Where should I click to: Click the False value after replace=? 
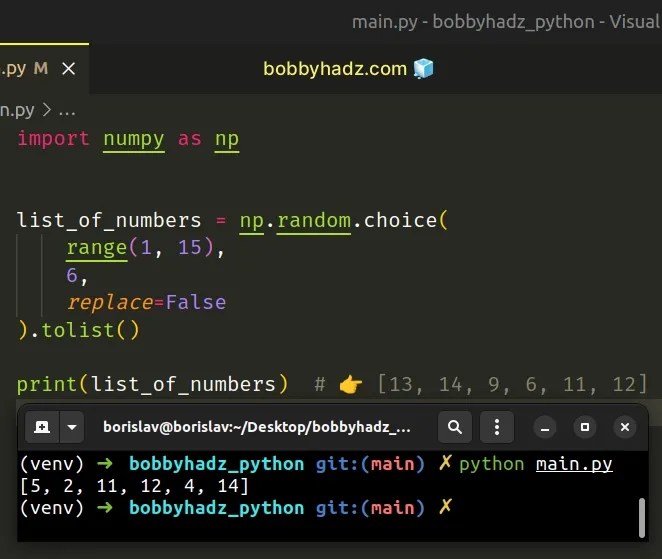pos(196,303)
